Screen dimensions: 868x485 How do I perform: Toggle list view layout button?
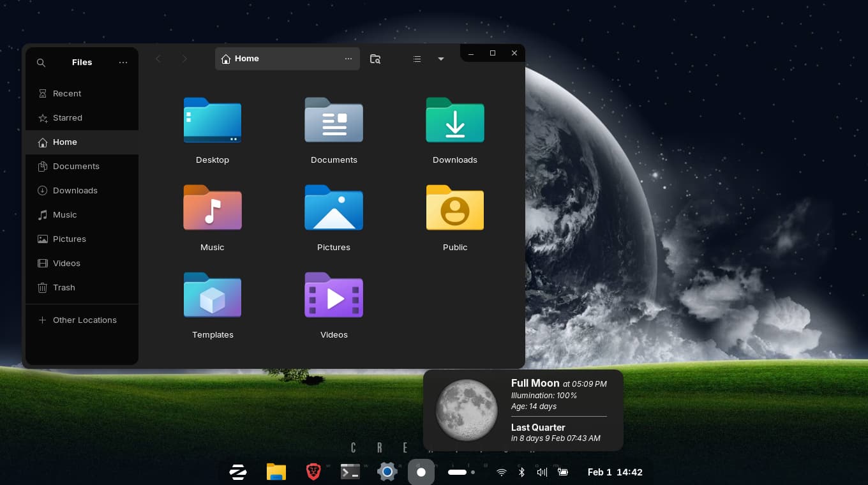click(x=417, y=59)
